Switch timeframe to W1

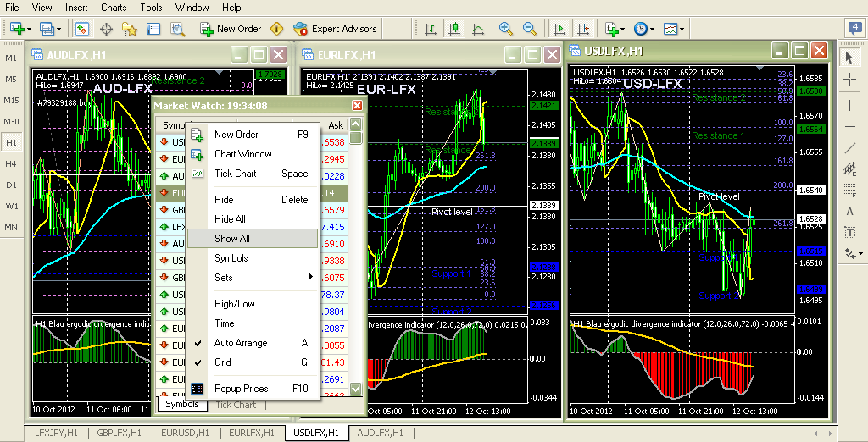11,206
